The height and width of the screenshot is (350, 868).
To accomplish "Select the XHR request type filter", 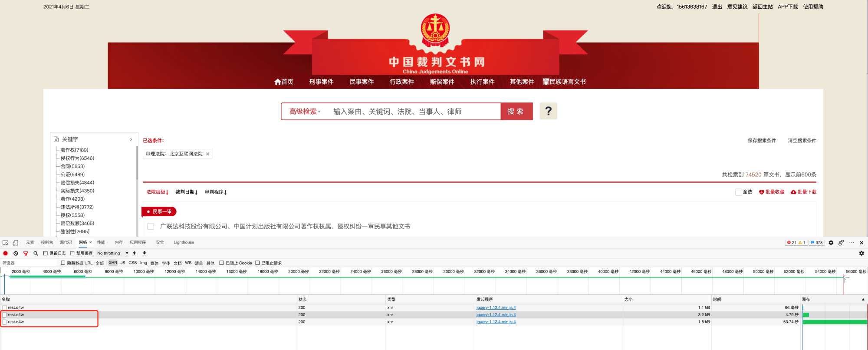I will (x=113, y=263).
